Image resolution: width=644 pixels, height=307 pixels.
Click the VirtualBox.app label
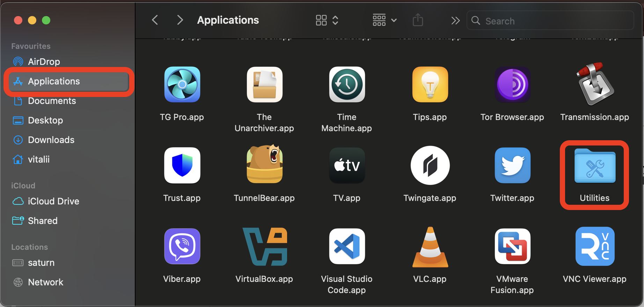[264, 279]
